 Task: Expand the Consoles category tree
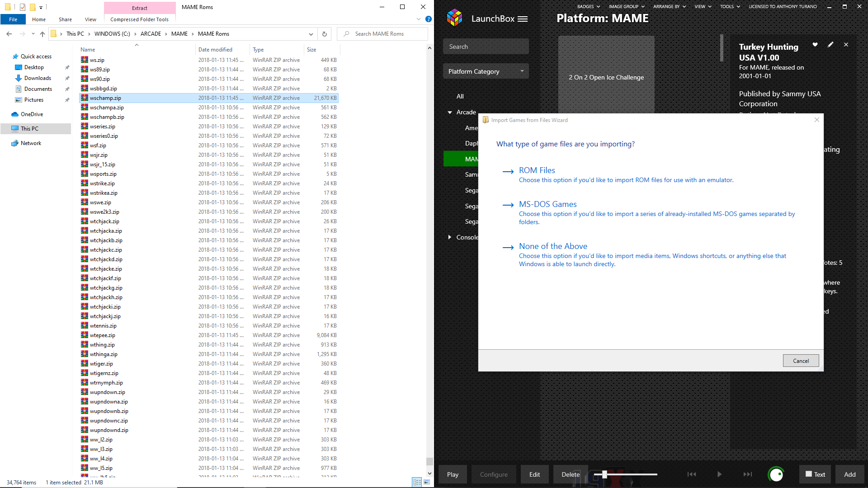point(450,237)
